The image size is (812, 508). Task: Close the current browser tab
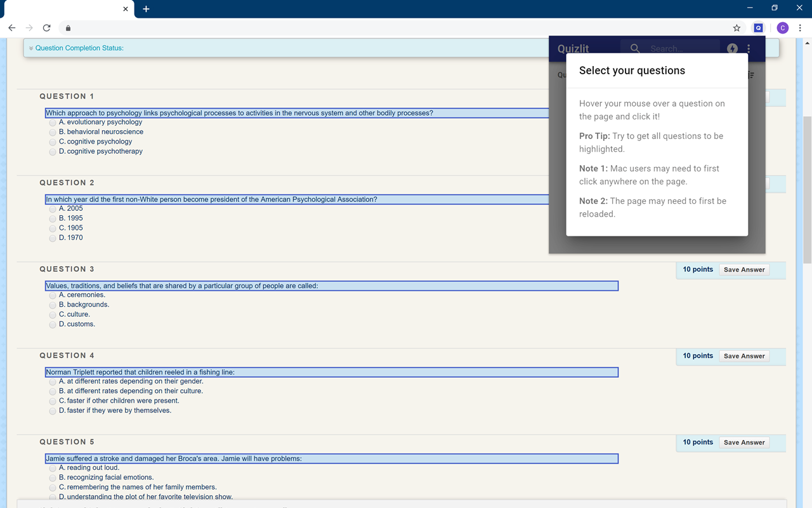126,9
